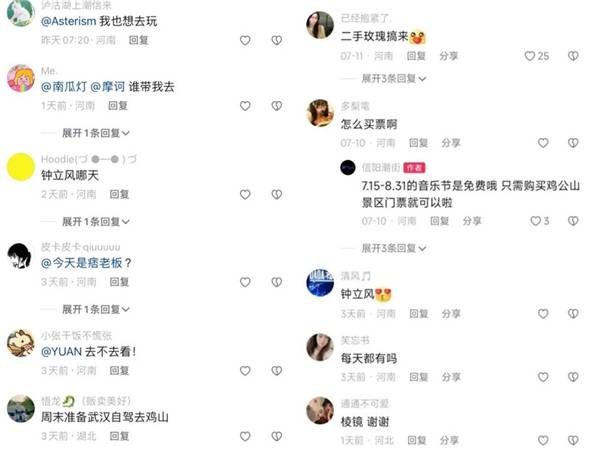The width and height of the screenshot is (600, 450).
Task: Expand 3 replies under '二手玫瑰搞来' comment
Action: point(394,79)
